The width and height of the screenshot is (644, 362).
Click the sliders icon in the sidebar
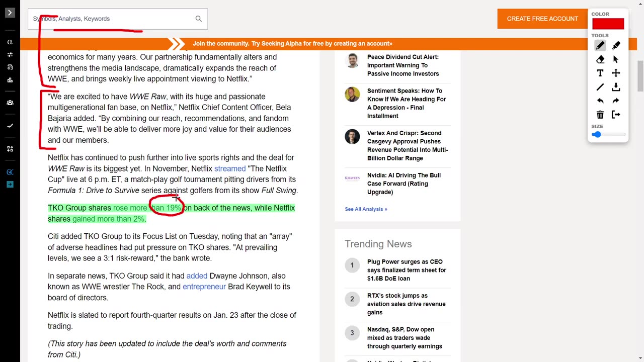[x=10, y=55]
